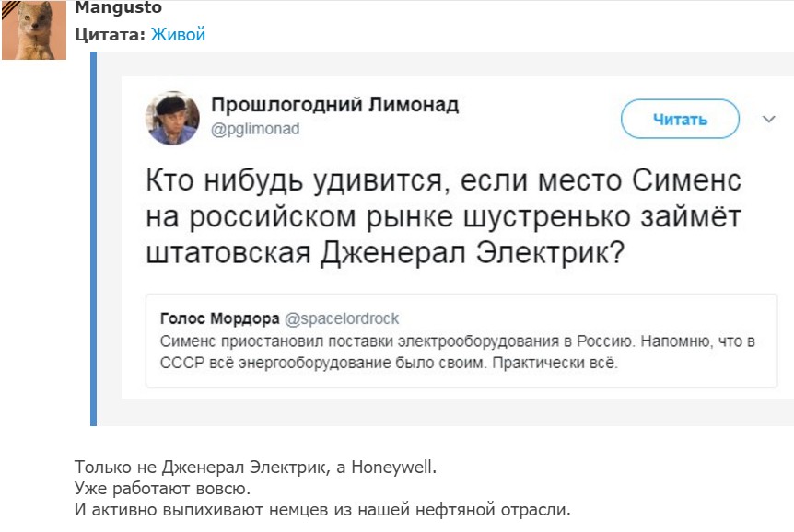Click the main tweet text about Сименс
794x532 pixels.
(x=444, y=215)
